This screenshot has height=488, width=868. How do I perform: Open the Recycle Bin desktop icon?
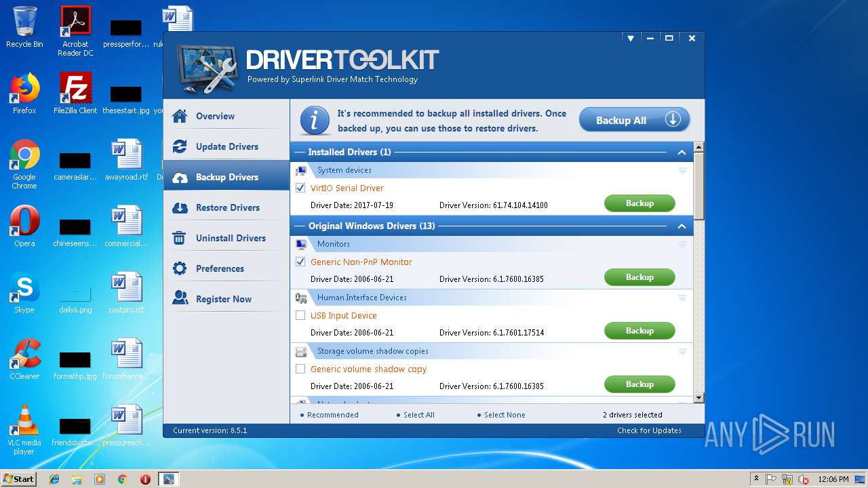[x=24, y=27]
